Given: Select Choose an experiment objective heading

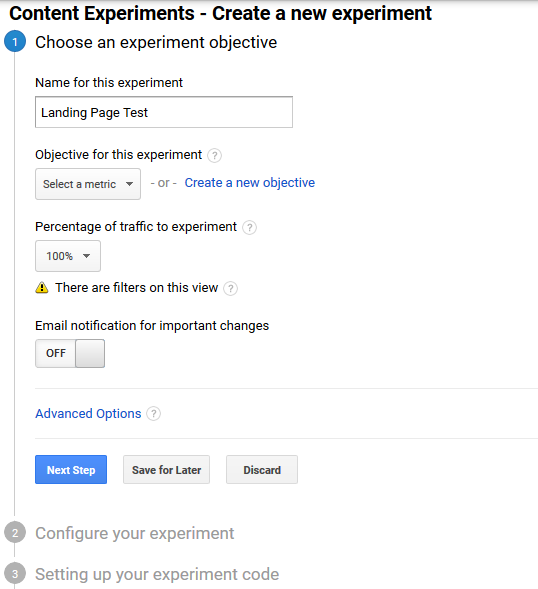Looking at the screenshot, I should 156,42.
